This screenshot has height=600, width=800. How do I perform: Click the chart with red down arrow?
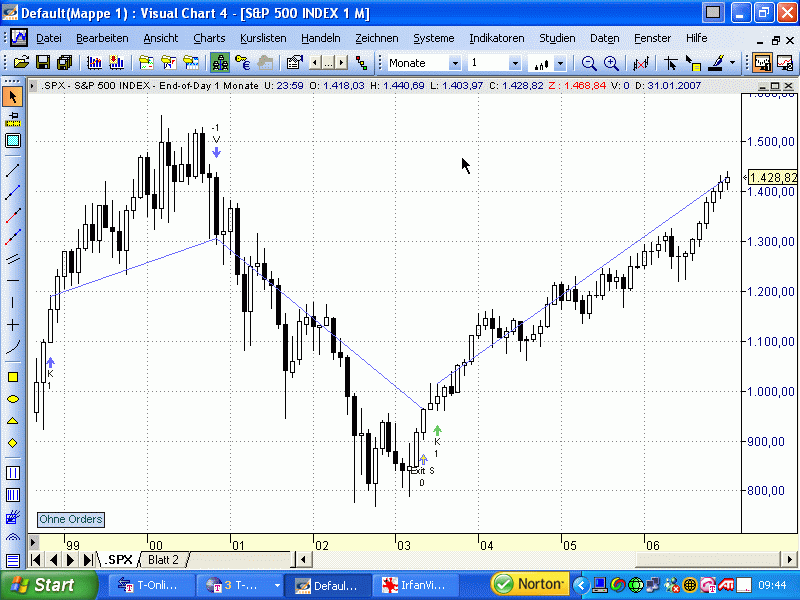(x=116, y=63)
